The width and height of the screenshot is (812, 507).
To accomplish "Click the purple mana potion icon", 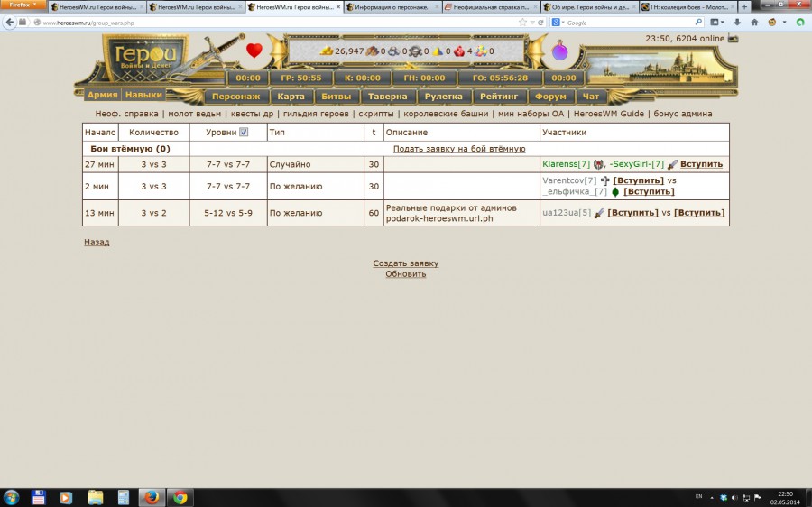I will pyautogui.click(x=560, y=51).
